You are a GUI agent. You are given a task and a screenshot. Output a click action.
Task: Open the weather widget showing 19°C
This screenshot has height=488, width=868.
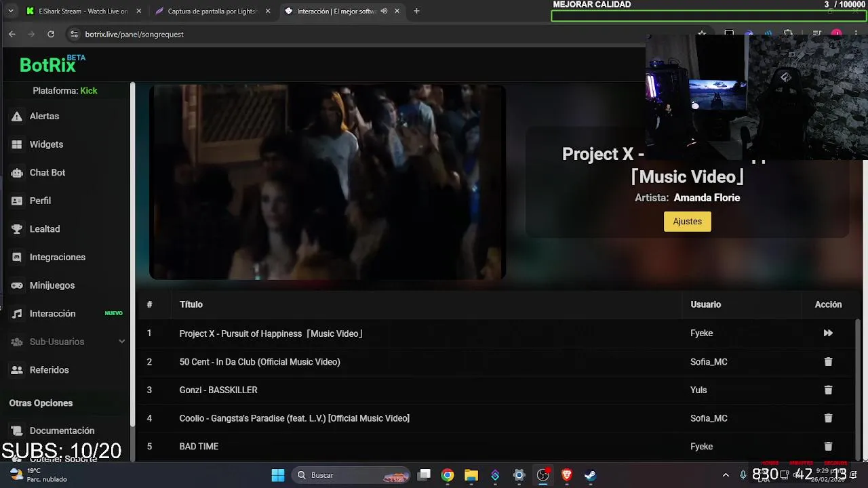pyautogui.click(x=38, y=474)
